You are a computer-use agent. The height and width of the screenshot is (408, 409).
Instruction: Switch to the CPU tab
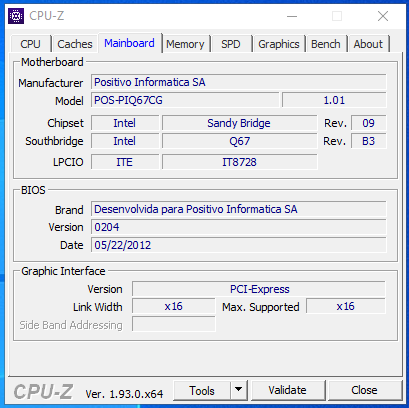30,44
